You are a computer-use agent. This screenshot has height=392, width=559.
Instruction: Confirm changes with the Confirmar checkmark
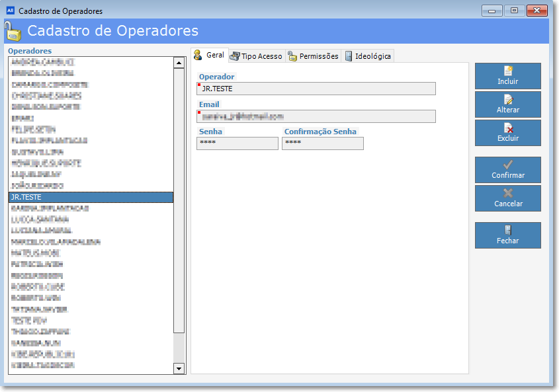[507, 170]
